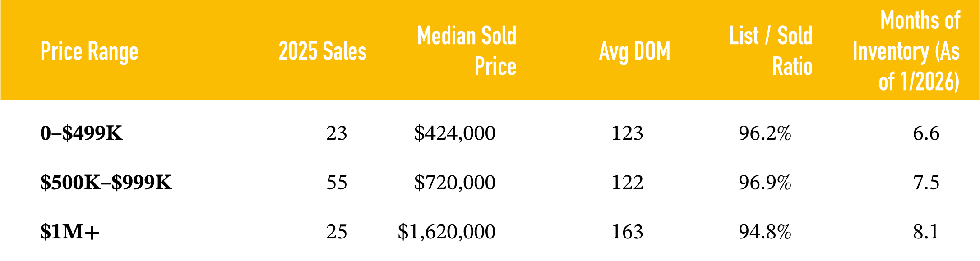980x261 pixels.
Task: Select the $1,620,000 median price cell
Action: point(446,232)
